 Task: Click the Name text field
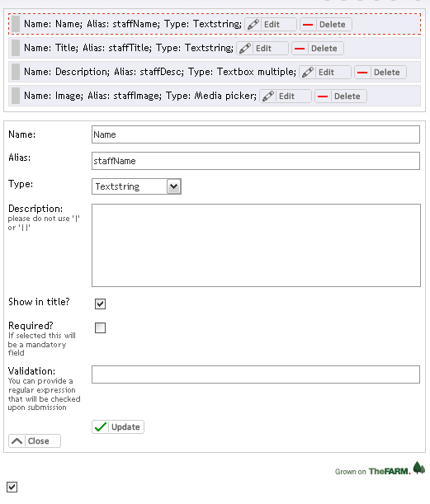(x=256, y=134)
